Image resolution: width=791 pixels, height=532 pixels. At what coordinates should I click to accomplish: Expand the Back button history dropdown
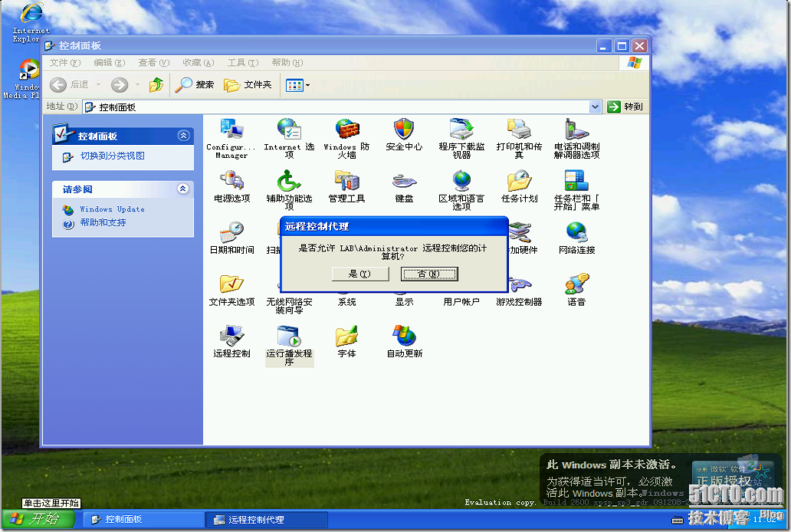pyautogui.click(x=98, y=85)
